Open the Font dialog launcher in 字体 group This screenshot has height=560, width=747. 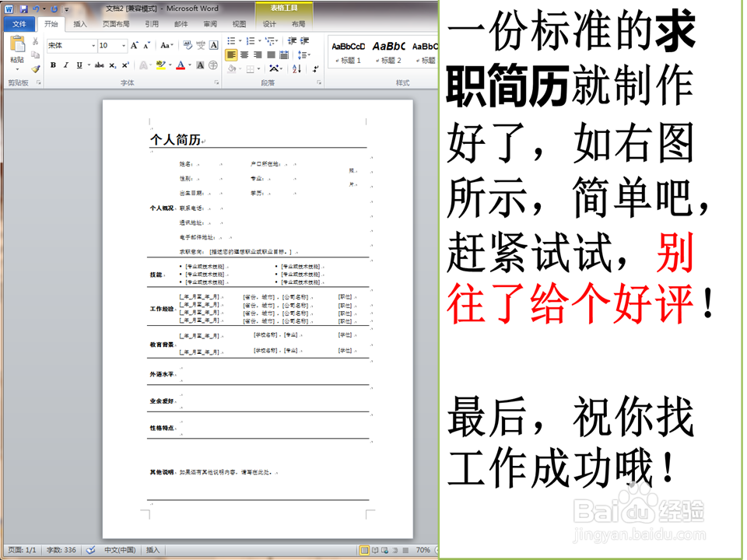point(216,80)
